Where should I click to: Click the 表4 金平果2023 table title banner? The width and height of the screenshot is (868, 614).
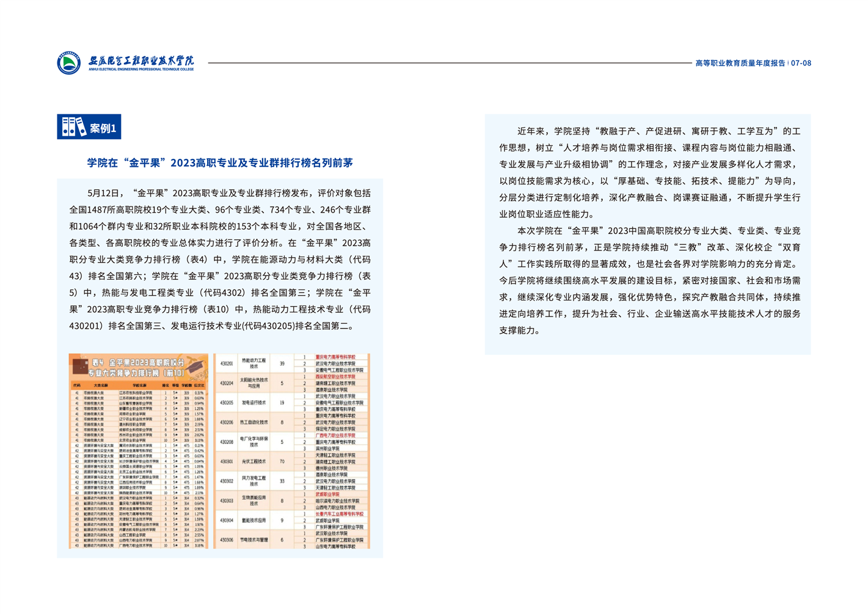137,367
